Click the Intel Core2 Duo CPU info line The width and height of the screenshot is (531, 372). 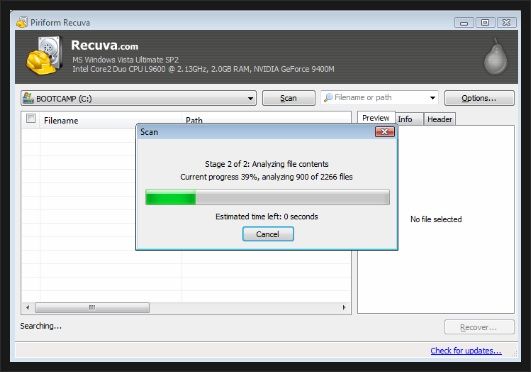[203, 69]
